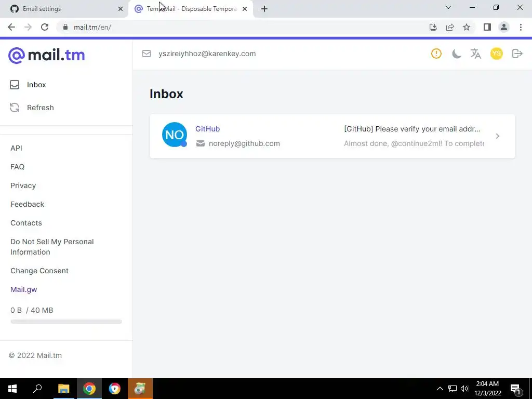Open the Windows Start menu
Image resolution: width=532 pixels, height=399 pixels.
coord(12,389)
